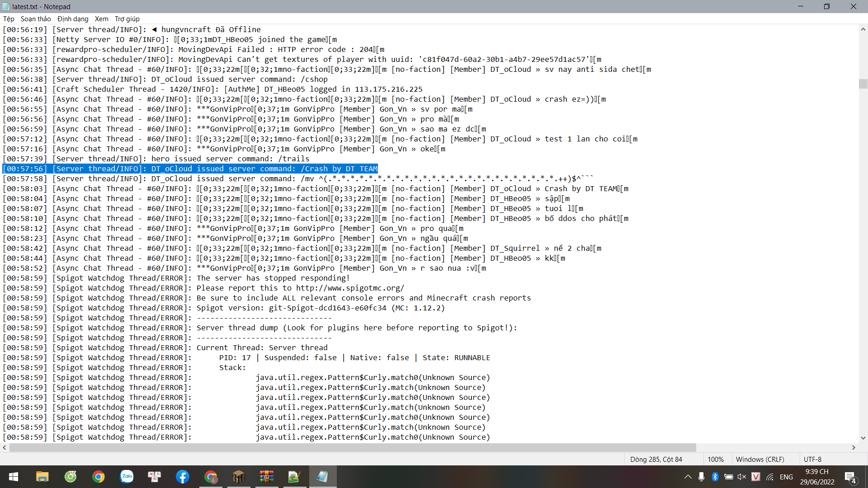Image resolution: width=868 pixels, height=488 pixels.
Task: Click the Bluetooth tray icon
Action: [x=715, y=477]
